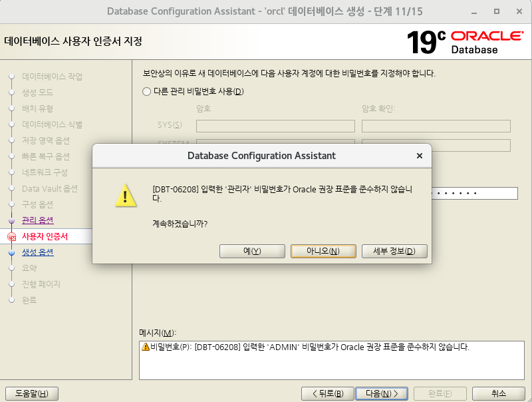Click 저장 영역 옵션 step in sidebar

[46, 140]
